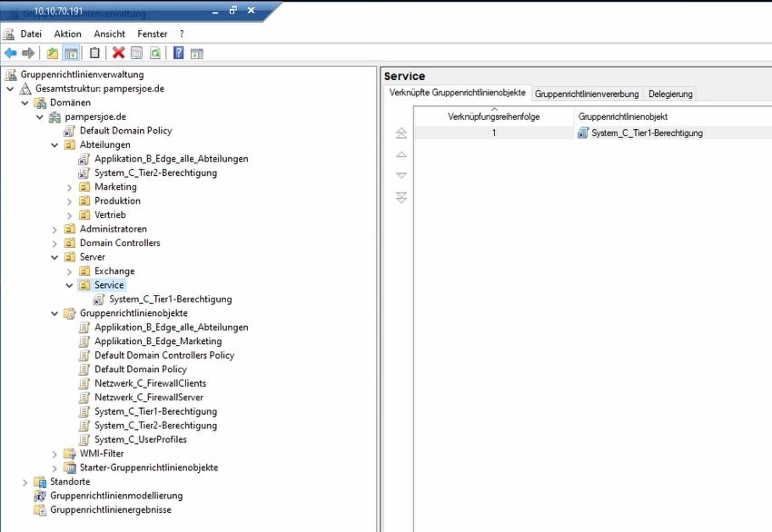The width and height of the screenshot is (772, 532).
Task: Expand the Produktion OU
Action: point(69,202)
